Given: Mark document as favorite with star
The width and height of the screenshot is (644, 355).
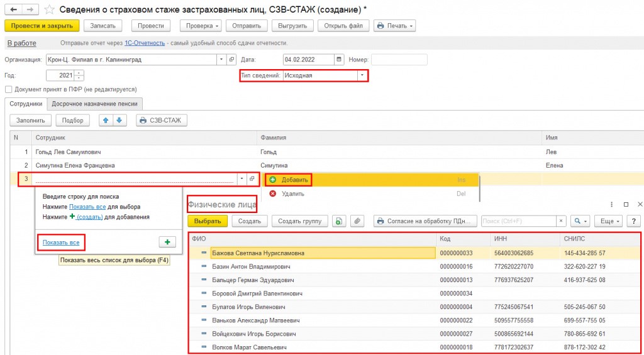Looking at the screenshot, I should pos(49,9).
